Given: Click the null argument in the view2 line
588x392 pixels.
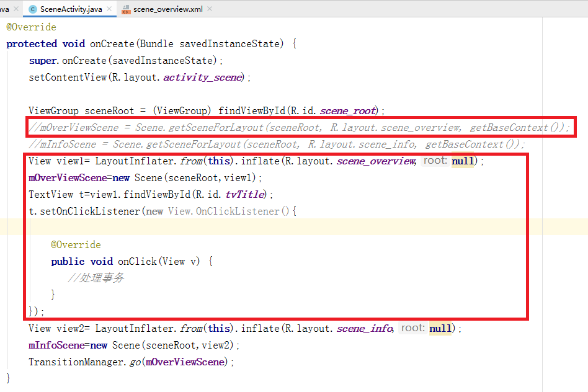Looking at the screenshot, I should [x=440, y=329].
